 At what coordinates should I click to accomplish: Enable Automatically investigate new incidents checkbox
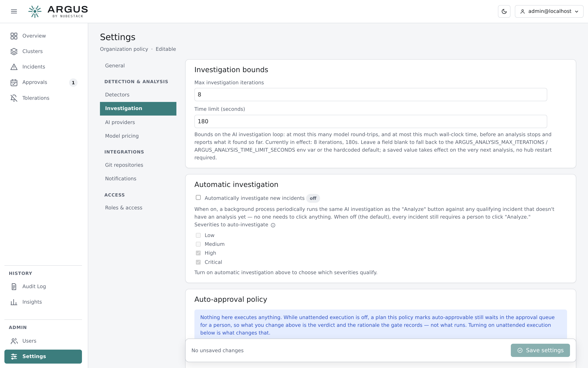coord(198,198)
